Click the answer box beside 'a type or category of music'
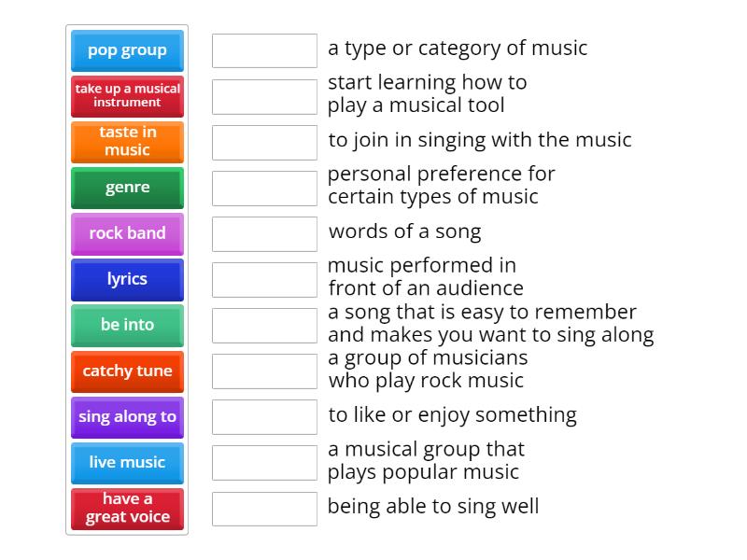Screen dimensions: 747x560 click(264, 50)
